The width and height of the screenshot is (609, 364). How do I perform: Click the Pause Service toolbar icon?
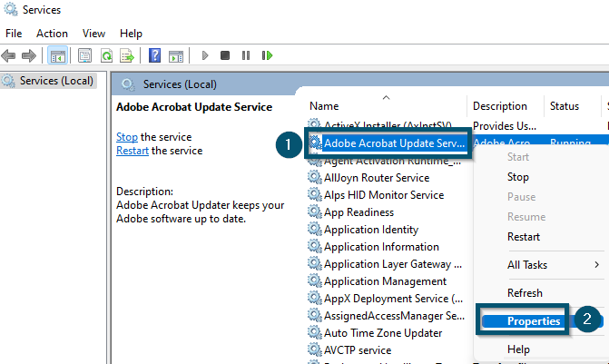246,55
